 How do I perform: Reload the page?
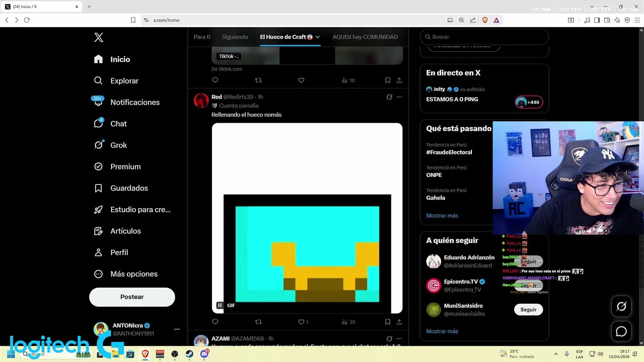27,20
